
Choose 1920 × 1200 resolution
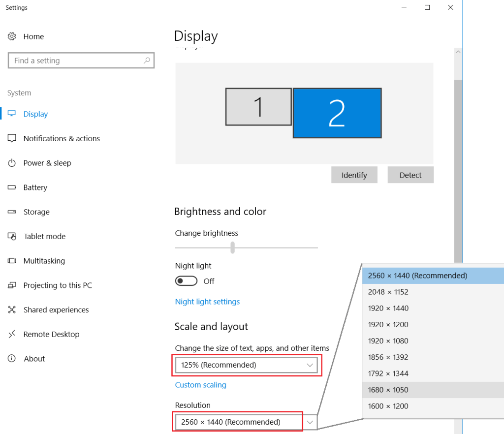(433, 325)
